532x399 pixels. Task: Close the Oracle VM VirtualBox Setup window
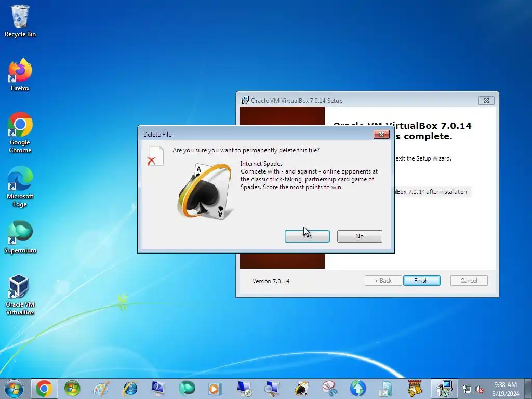point(486,100)
